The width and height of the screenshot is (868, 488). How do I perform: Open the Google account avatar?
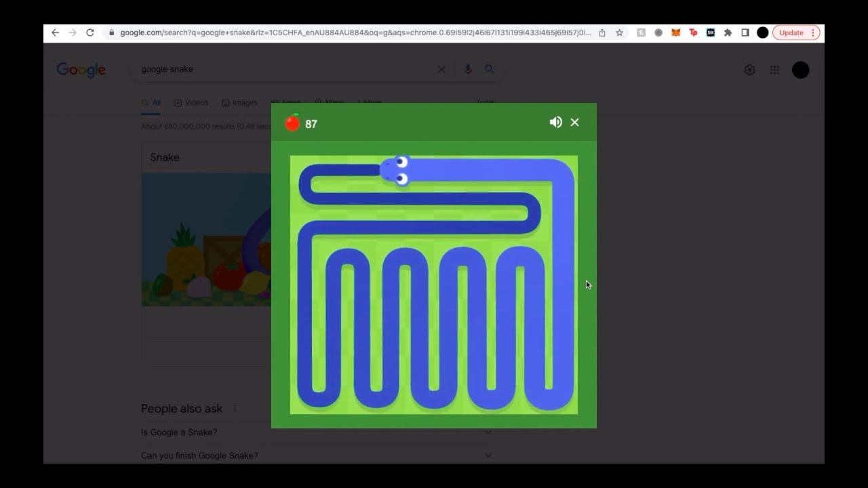[801, 70]
